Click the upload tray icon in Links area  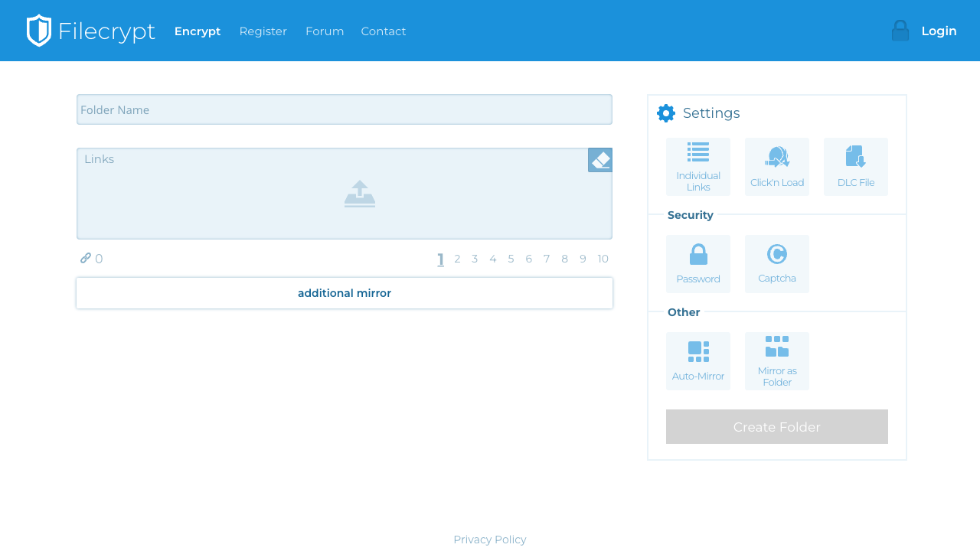pyautogui.click(x=360, y=194)
